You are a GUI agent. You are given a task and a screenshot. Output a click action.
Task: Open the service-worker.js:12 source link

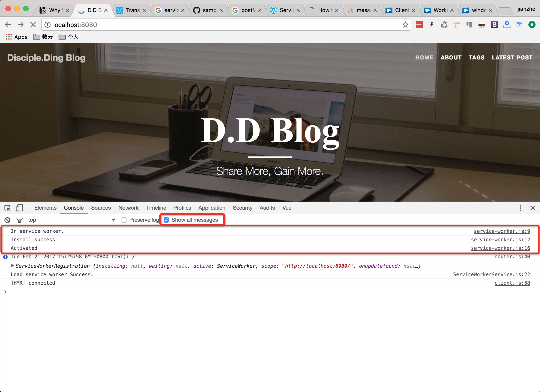[x=500, y=240]
